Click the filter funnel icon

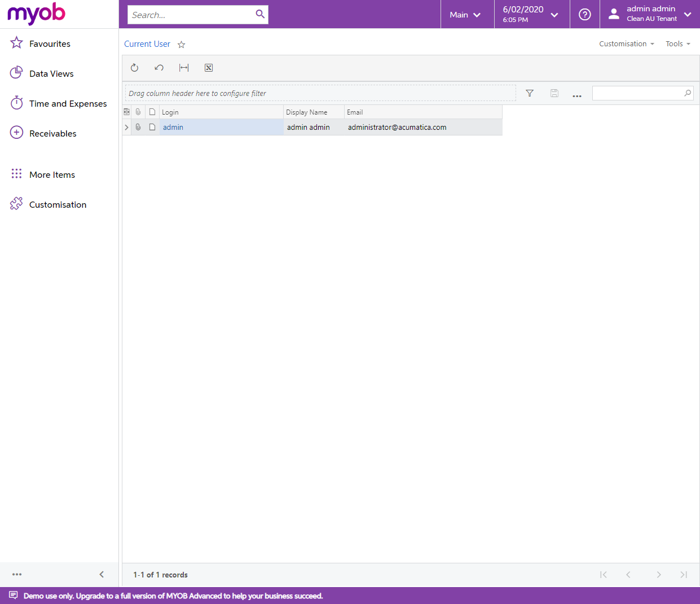(x=530, y=93)
